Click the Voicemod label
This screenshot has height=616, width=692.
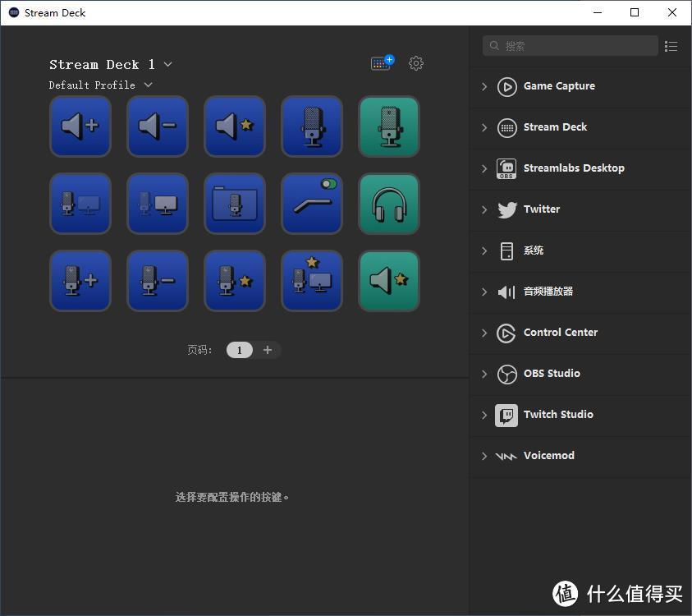pyautogui.click(x=549, y=456)
